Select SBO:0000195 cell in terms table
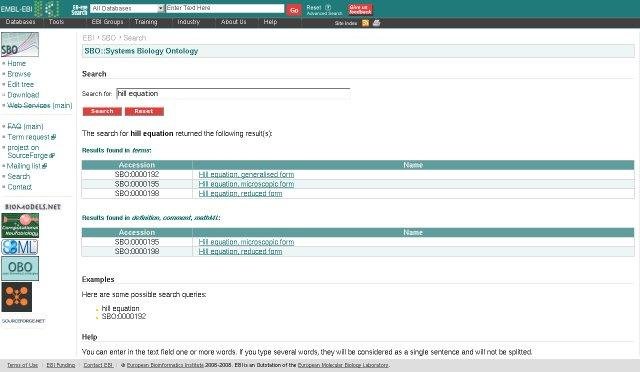 tap(137, 184)
